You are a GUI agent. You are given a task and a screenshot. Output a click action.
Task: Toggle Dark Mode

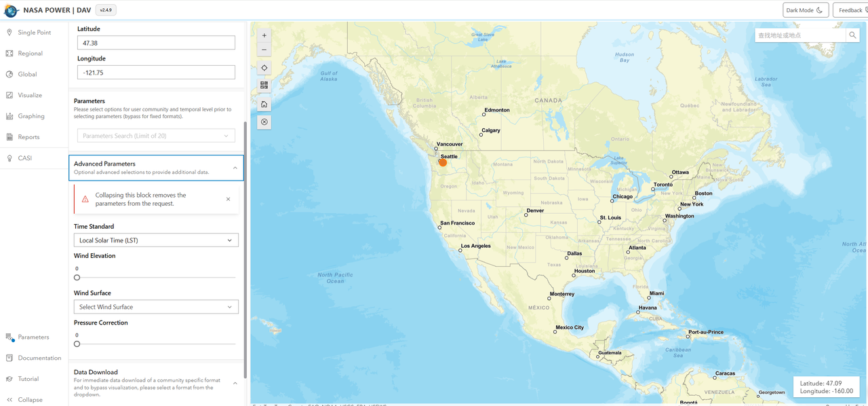(x=806, y=10)
